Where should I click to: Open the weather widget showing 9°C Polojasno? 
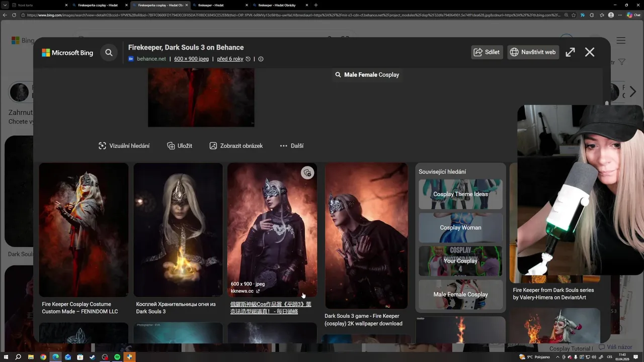pyautogui.click(x=535, y=357)
